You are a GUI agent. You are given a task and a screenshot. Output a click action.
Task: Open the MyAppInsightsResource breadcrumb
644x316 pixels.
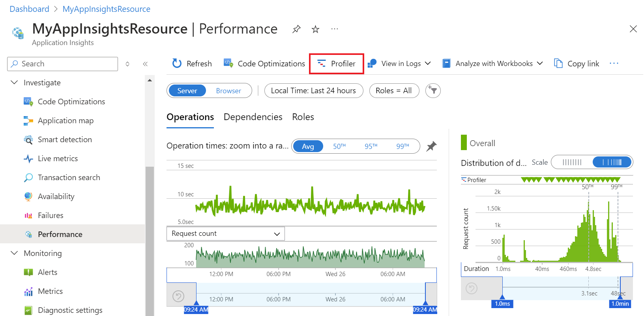[107, 9]
